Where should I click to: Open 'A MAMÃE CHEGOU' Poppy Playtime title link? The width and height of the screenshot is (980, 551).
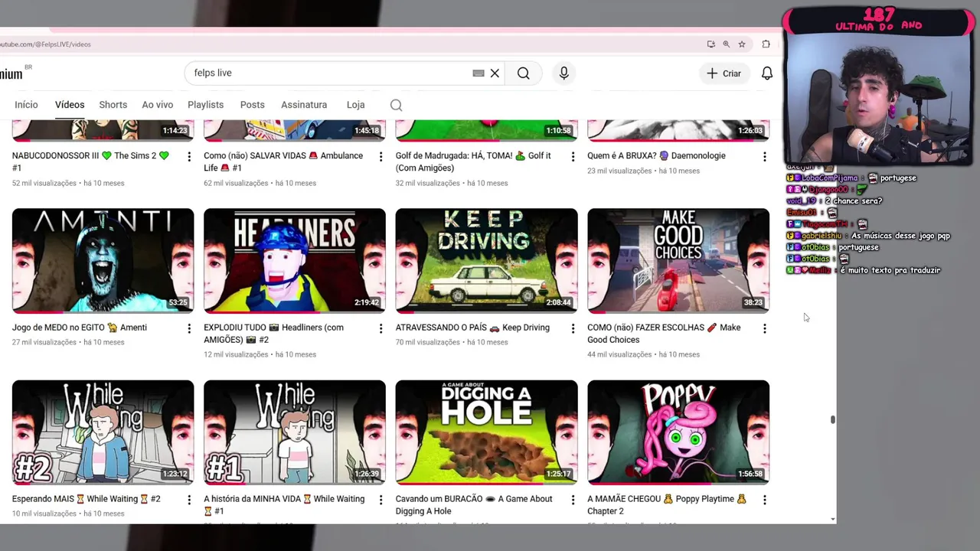click(x=667, y=505)
